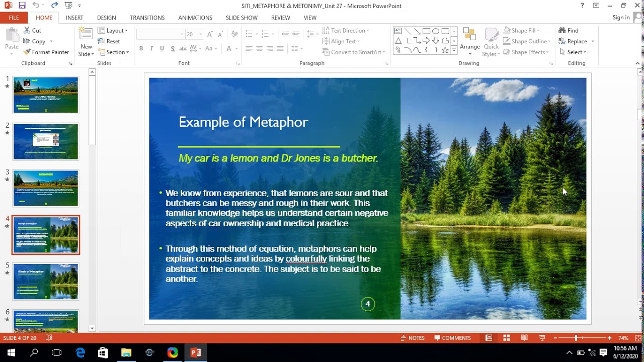Increase the font size with the larger A
This screenshot has height=362, width=644.
(210, 34)
